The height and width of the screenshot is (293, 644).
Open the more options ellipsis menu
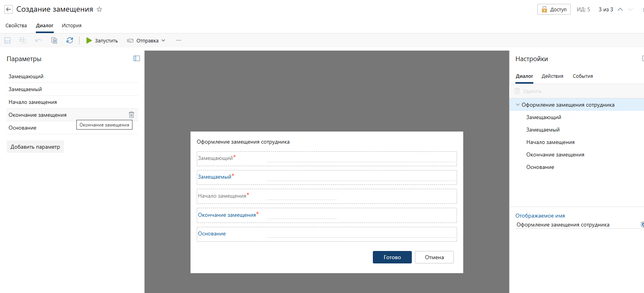coord(179,40)
